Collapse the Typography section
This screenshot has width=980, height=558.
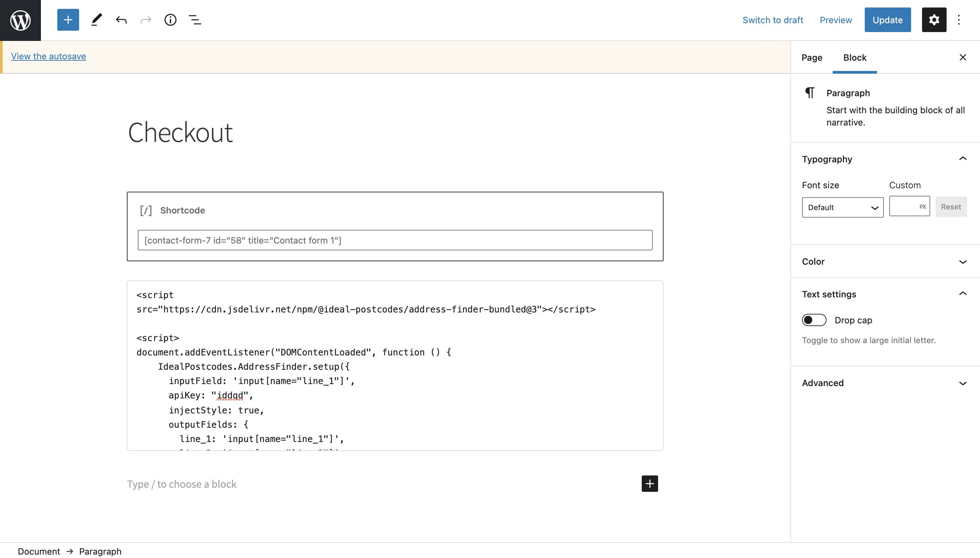click(963, 159)
